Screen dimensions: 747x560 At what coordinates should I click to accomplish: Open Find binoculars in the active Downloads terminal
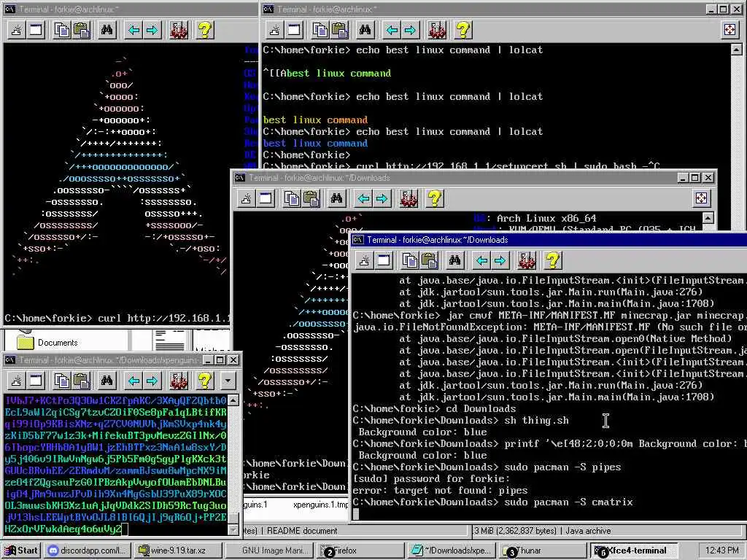455,260
